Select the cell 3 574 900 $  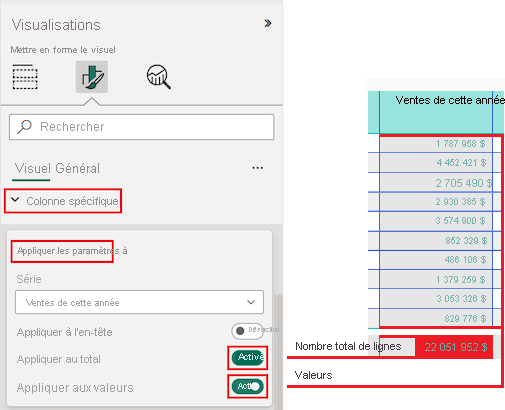coord(436,221)
